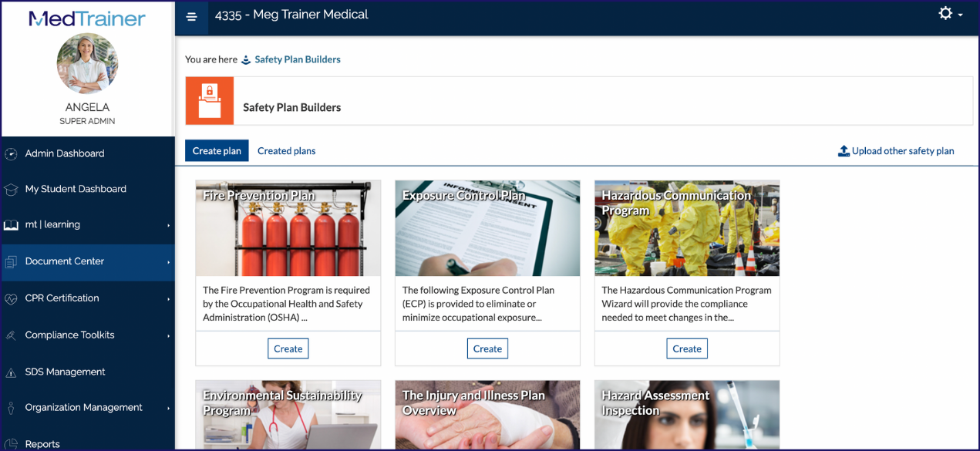The image size is (980, 451).
Task: Click the Admin Dashboard gauge icon
Action: (11, 154)
